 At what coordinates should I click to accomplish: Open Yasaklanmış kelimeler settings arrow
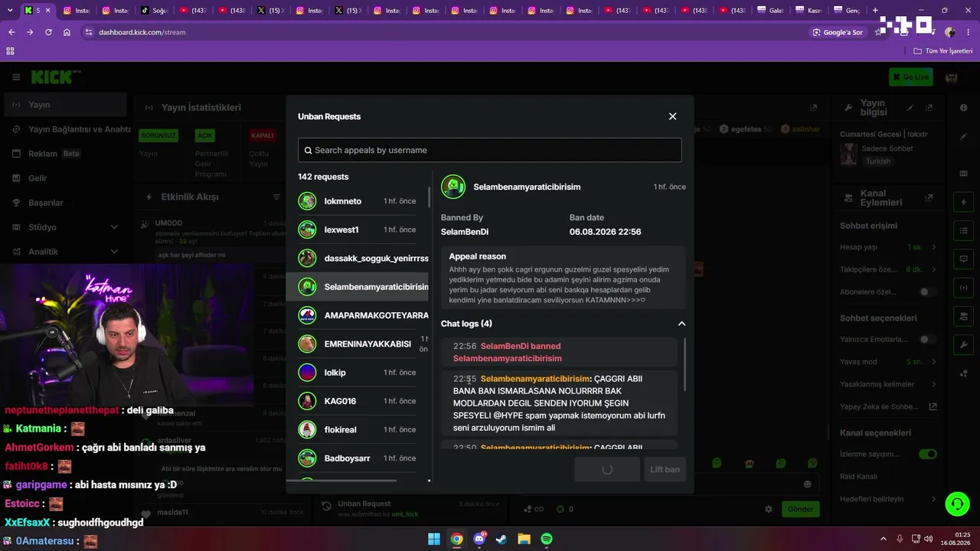(x=934, y=384)
